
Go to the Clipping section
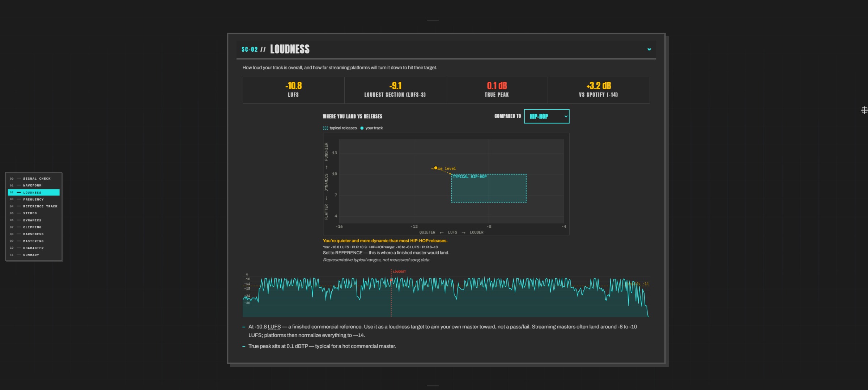tap(34, 227)
